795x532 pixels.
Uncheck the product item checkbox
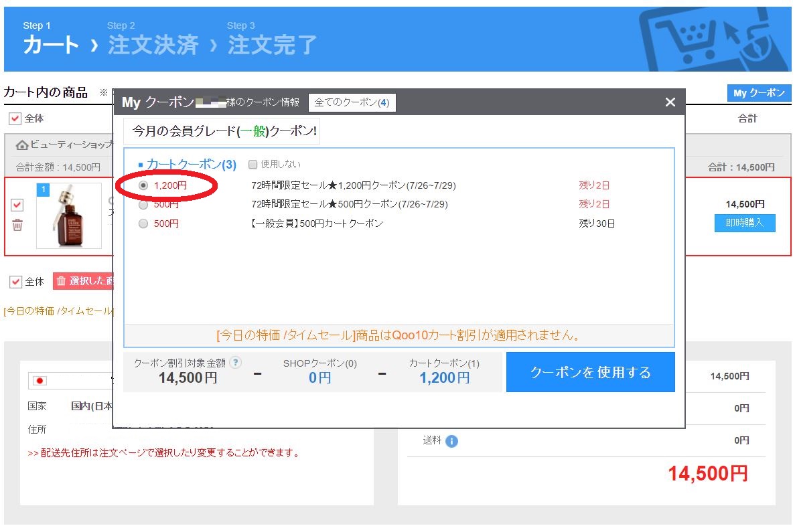(17, 205)
